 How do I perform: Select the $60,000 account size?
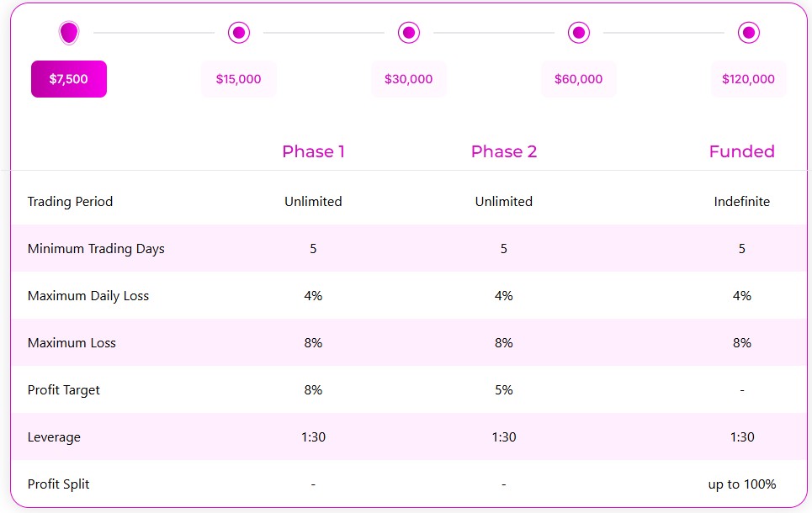(578, 79)
